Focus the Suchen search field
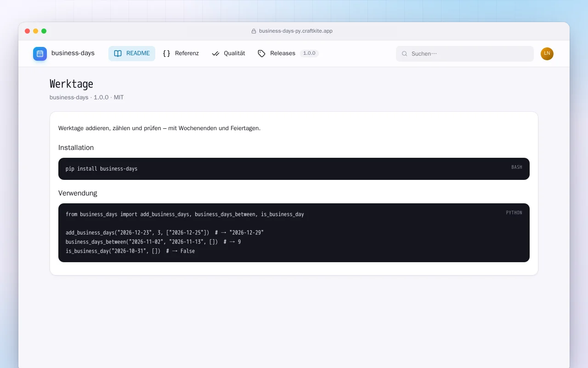Image resolution: width=588 pixels, height=368 pixels. (465, 54)
